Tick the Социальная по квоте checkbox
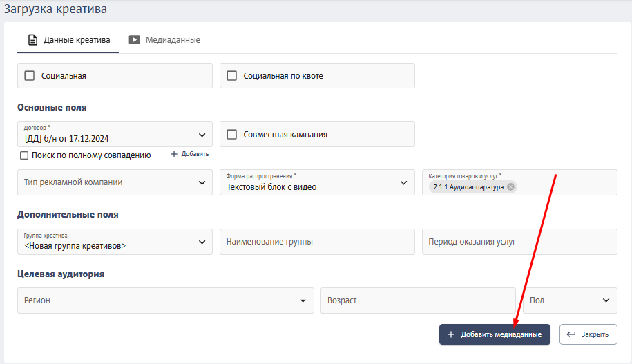The image size is (632, 364). click(x=232, y=76)
